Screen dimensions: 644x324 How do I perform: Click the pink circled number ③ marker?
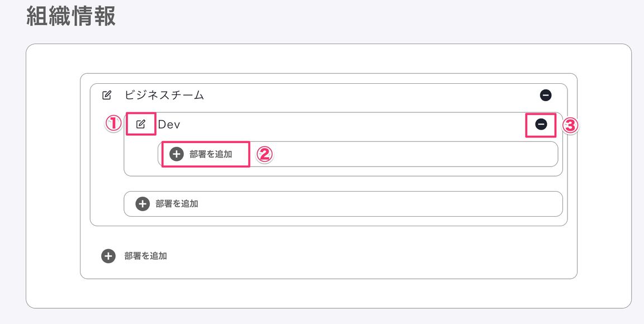570,126
